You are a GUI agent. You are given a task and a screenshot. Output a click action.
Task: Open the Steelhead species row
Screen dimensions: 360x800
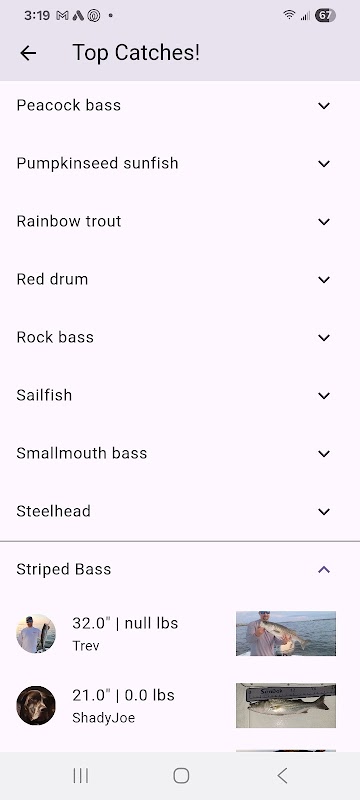coord(180,511)
